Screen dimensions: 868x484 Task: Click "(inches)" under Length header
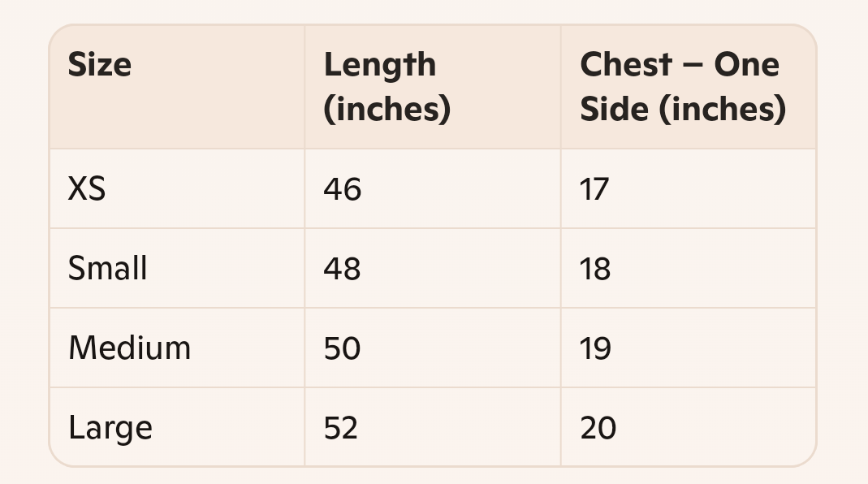[x=387, y=109]
